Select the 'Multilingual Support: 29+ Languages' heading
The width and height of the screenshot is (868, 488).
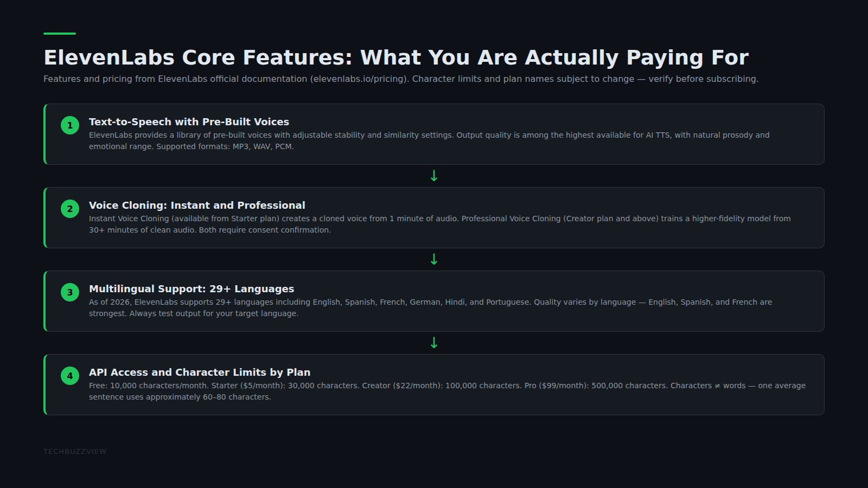[x=192, y=289]
